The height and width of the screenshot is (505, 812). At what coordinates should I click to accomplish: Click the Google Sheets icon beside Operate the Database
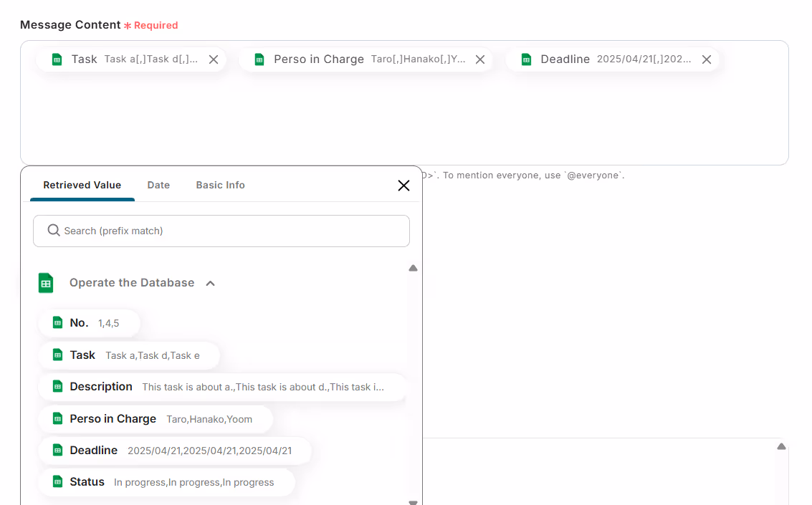[x=46, y=283]
